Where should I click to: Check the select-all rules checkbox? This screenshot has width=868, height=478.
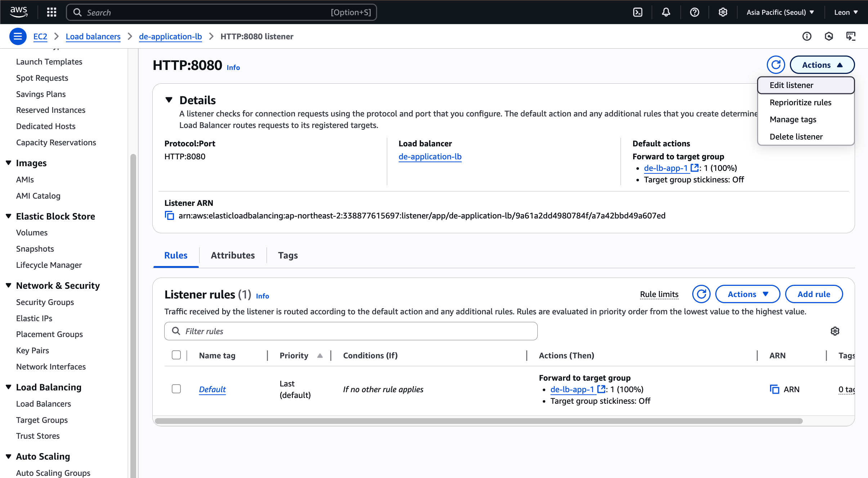176,355
